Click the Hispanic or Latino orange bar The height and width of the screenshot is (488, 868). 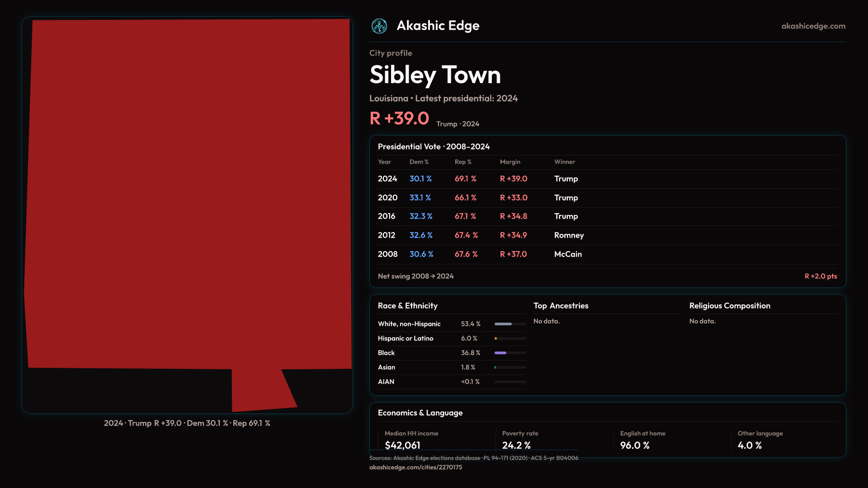pyautogui.click(x=496, y=338)
